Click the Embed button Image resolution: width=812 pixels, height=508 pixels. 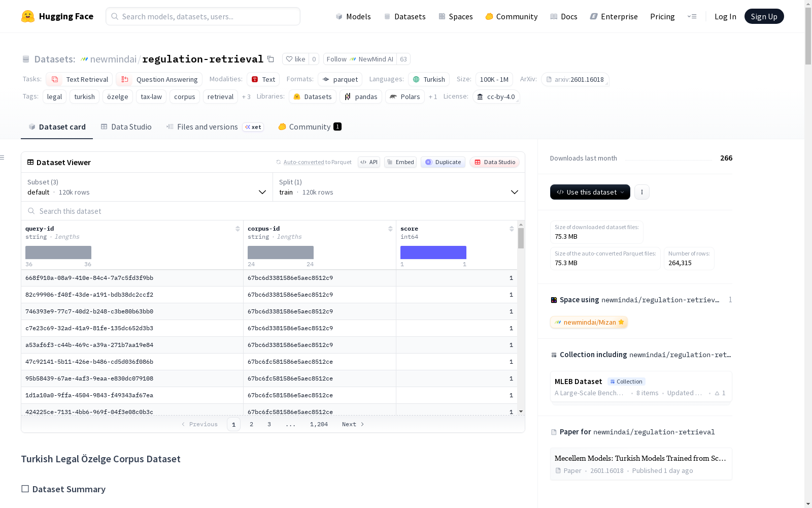point(400,162)
